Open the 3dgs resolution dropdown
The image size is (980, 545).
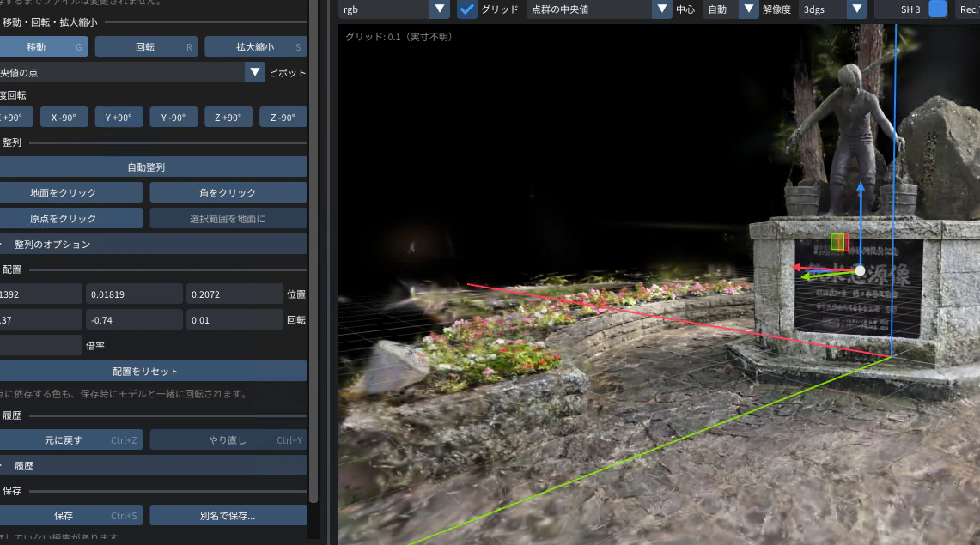[832, 9]
